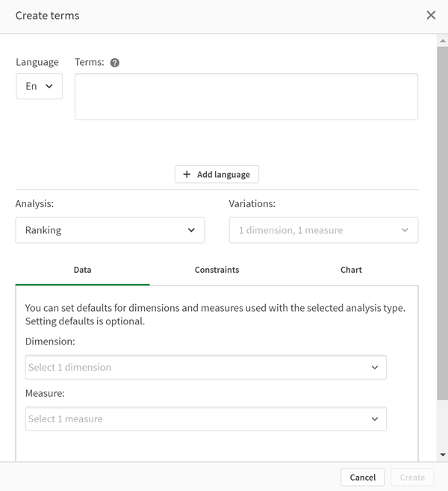Click the chevron in the Analysis box
The height and width of the screenshot is (491, 448).
click(192, 230)
